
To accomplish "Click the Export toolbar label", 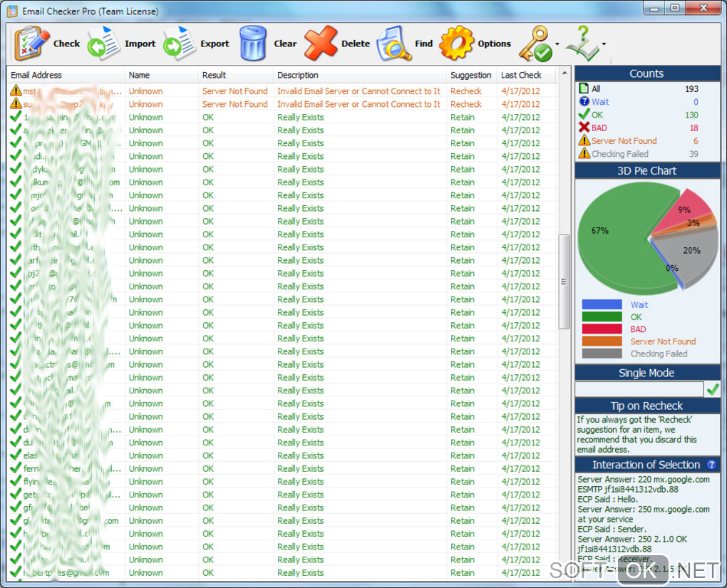I will tap(215, 43).
